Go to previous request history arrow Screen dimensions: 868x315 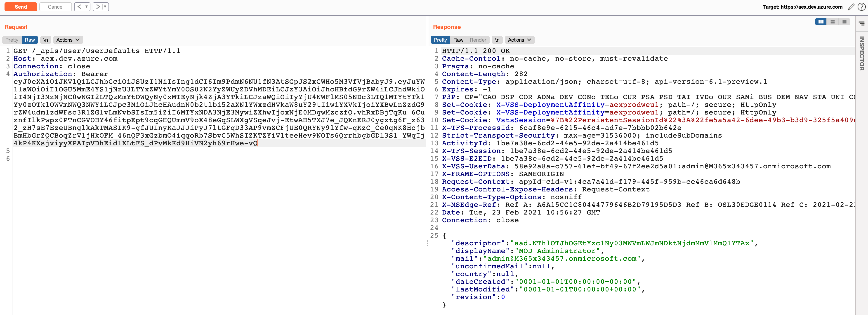(x=79, y=7)
